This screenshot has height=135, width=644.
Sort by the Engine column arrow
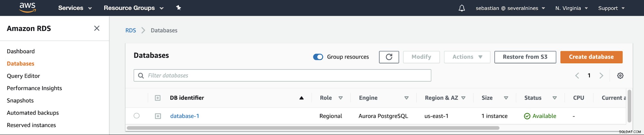[x=407, y=98]
